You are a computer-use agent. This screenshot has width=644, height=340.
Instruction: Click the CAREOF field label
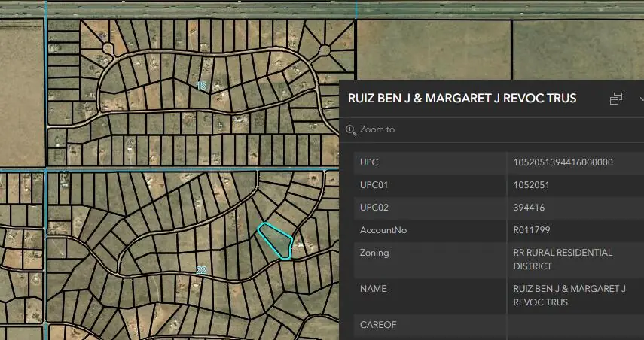coord(378,325)
